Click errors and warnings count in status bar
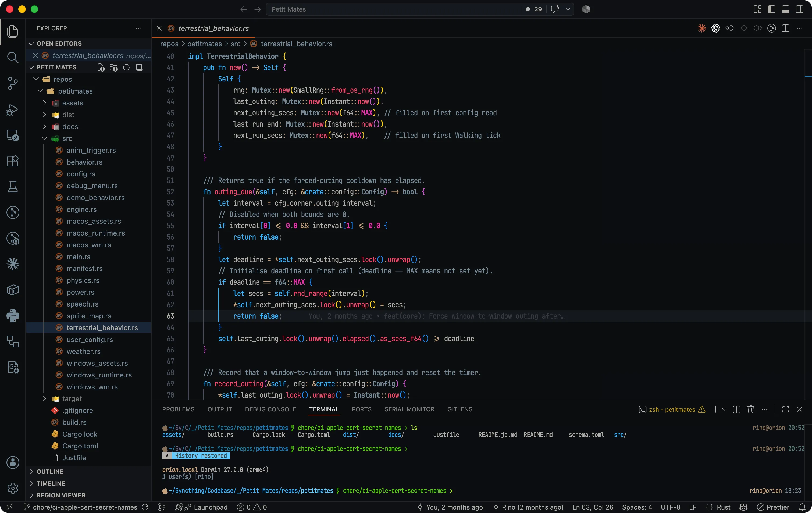 [252, 507]
